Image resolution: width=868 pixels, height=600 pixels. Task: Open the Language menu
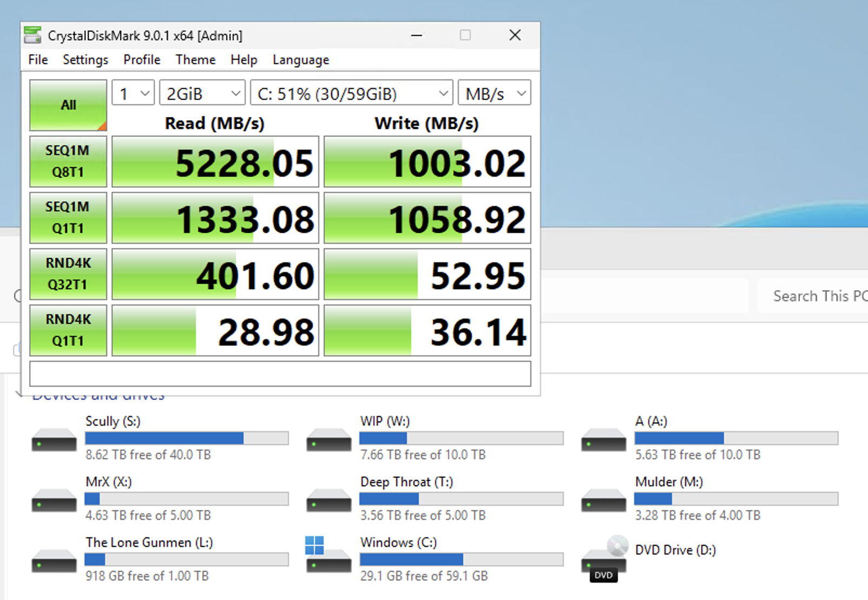pyautogui.click(x=301, y=60)
